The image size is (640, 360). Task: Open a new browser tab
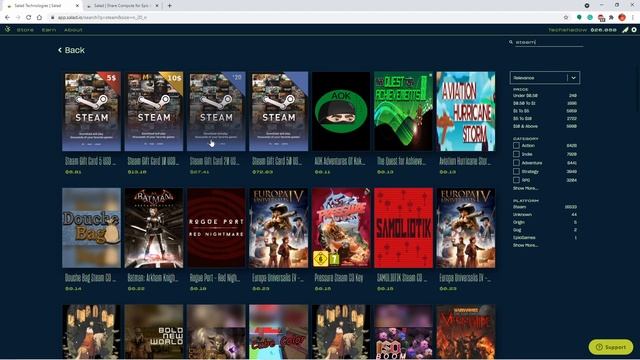tap(169, 6)
